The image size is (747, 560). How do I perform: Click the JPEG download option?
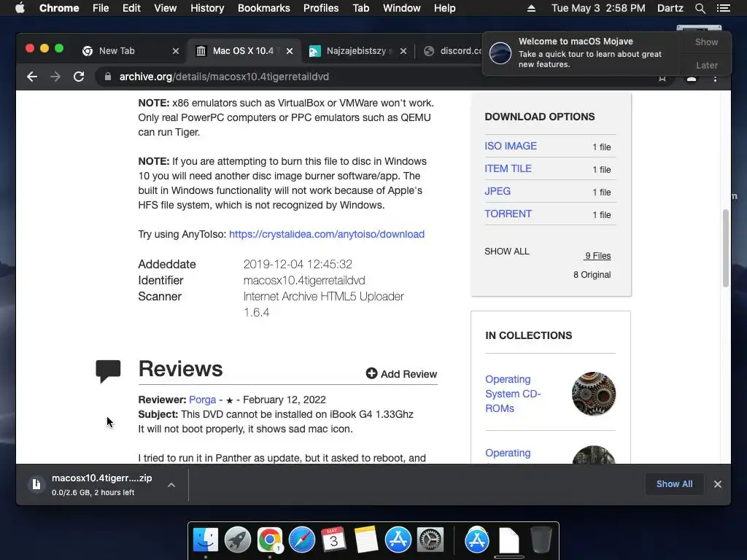(498, 192)
